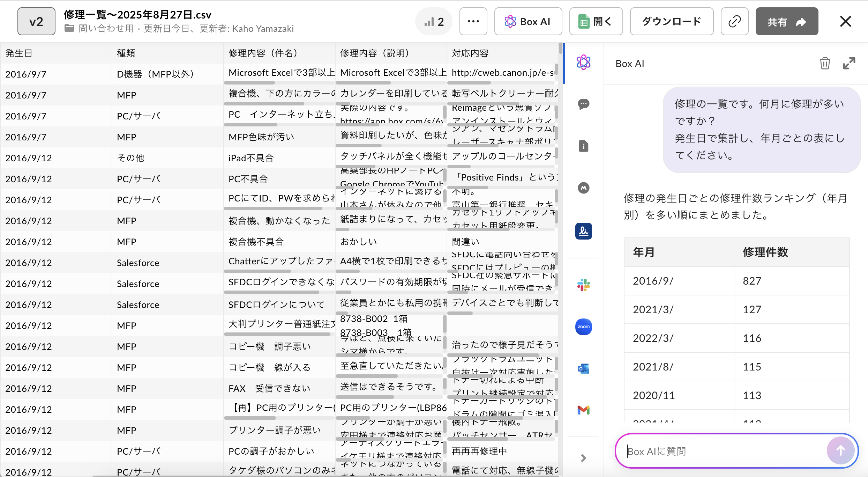The width and height of the screenshot is (868, 477).
Task: Click the 2020/11 row in AI table
Action: pos(736,395)
